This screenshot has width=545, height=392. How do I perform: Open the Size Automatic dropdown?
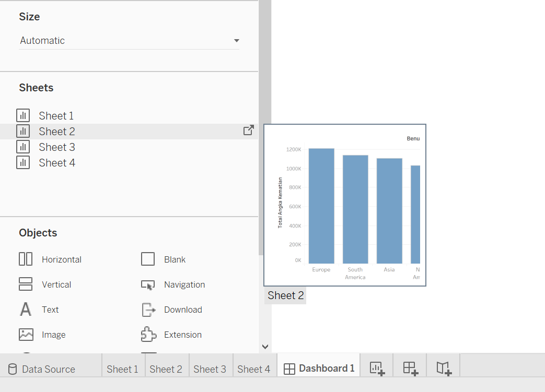237,40
